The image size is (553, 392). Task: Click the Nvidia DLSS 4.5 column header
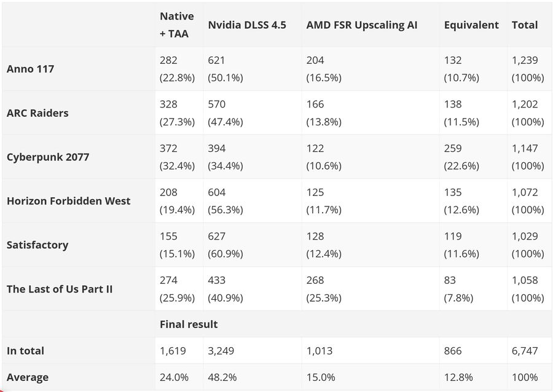point(246,25)
